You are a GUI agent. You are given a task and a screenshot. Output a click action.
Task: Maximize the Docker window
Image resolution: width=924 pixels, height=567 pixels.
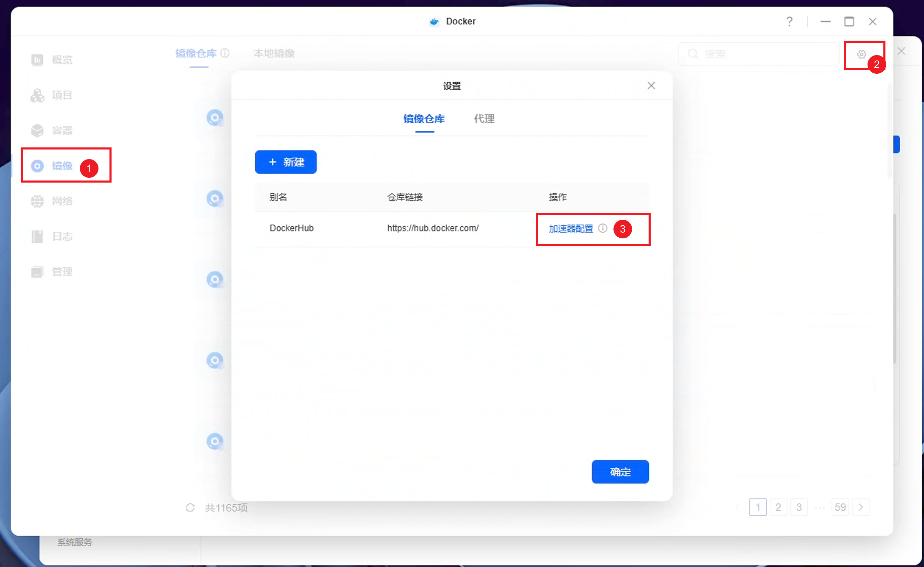pyautogui.click(x=849, y=21)
